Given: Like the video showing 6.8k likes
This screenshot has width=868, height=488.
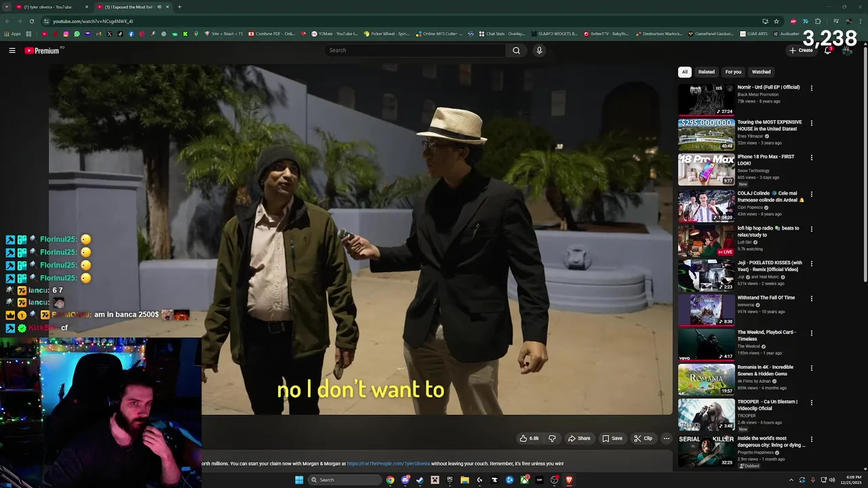Looking at the screenshot, I should tap(529, 439).
